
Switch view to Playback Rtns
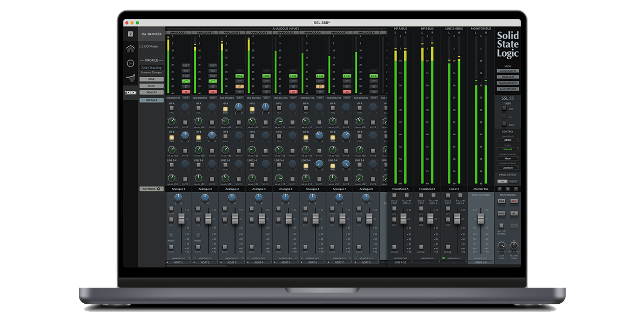(508, 83)
